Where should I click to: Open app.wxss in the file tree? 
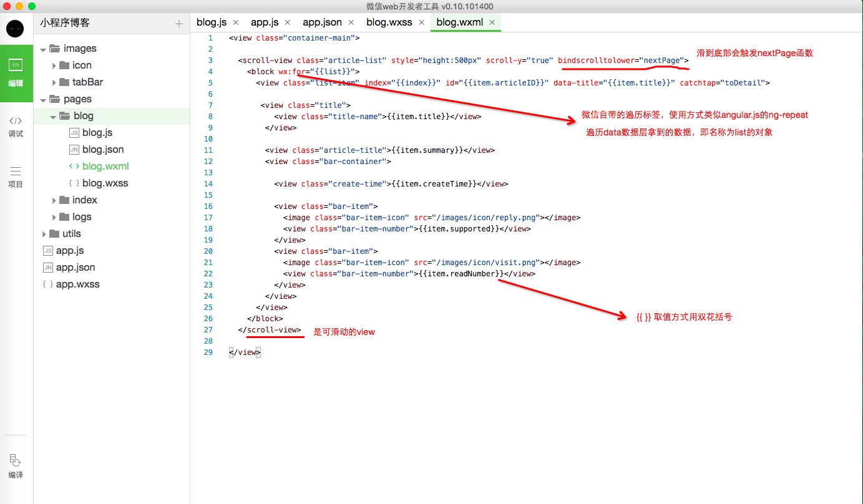coord(77,284)
